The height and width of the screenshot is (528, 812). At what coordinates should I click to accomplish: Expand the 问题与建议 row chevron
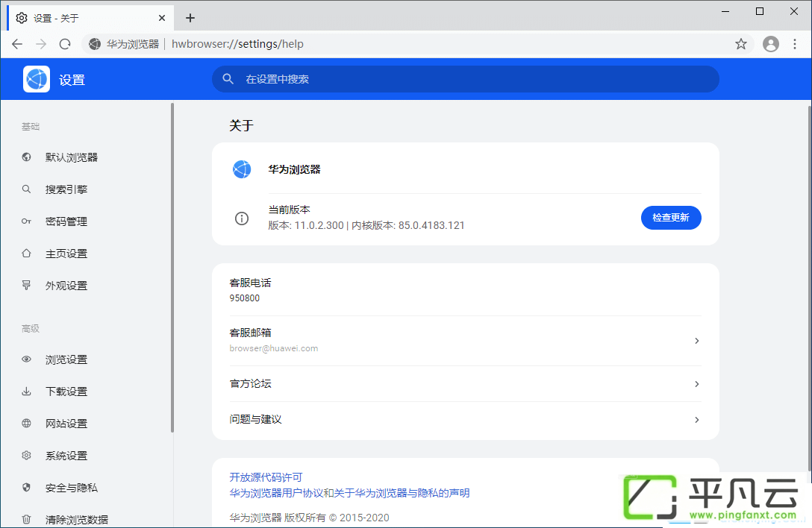696,420
